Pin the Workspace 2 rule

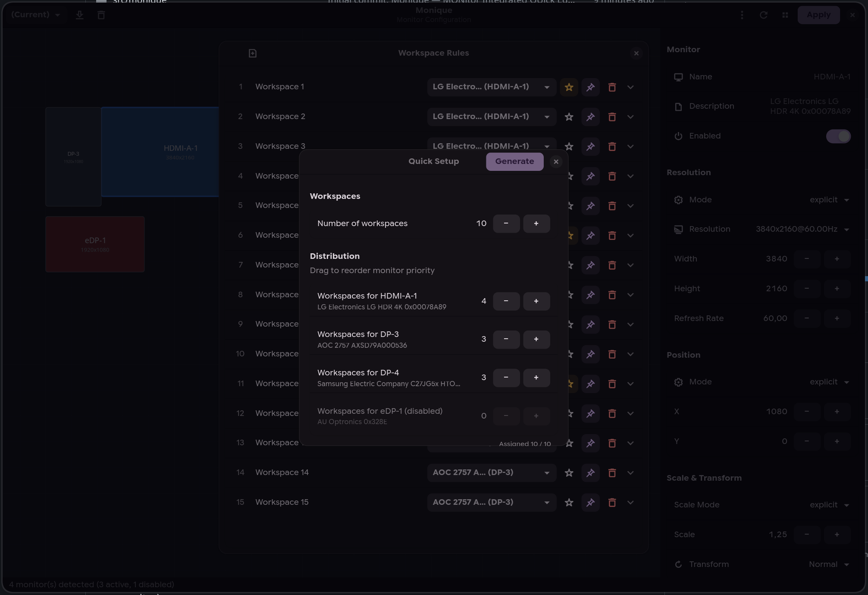(590, 116)
